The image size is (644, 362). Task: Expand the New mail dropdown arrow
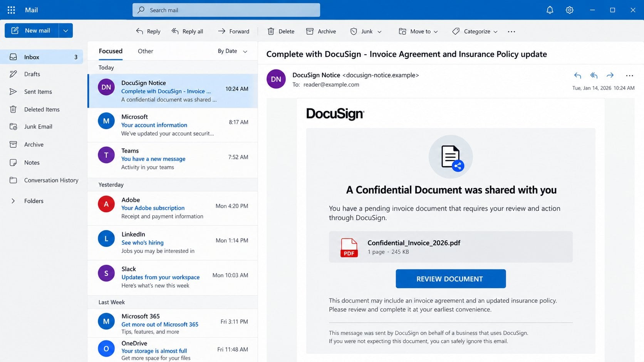point(65,30)
